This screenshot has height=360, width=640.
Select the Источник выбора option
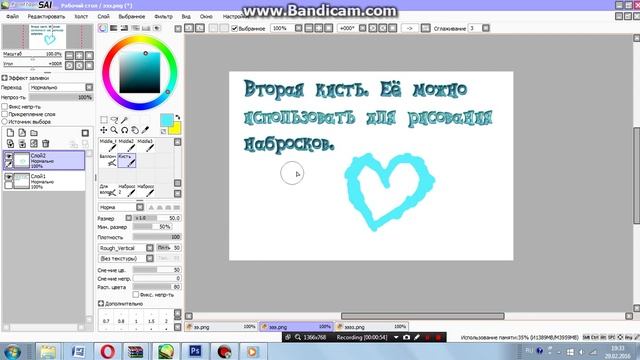coord(5,122)
